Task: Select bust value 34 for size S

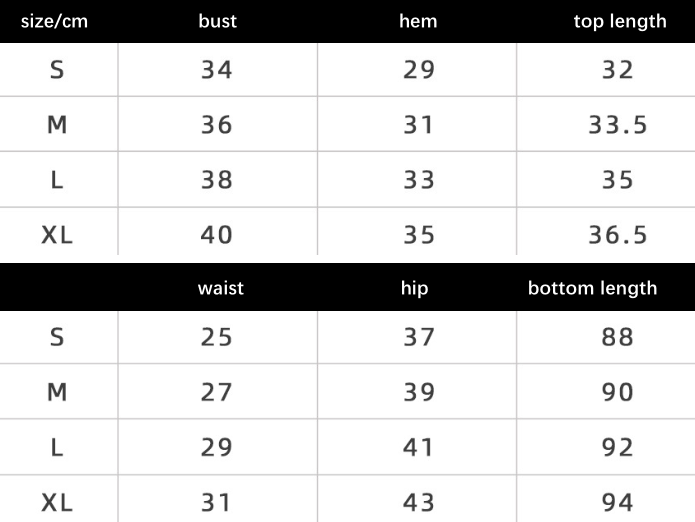Action: tap(217, 70)
